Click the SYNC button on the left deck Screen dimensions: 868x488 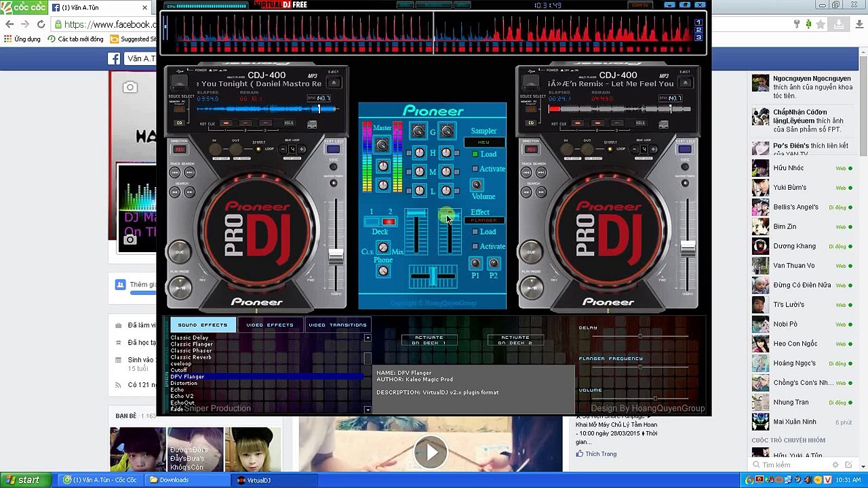pos(333,167)
